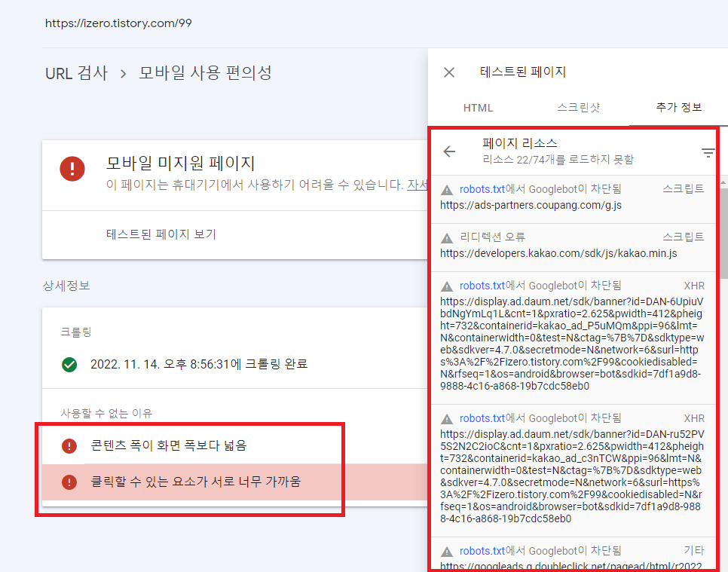
Task: Click warning triangle for the 기타 doubleclick resource
Action: tap(447, 552)
